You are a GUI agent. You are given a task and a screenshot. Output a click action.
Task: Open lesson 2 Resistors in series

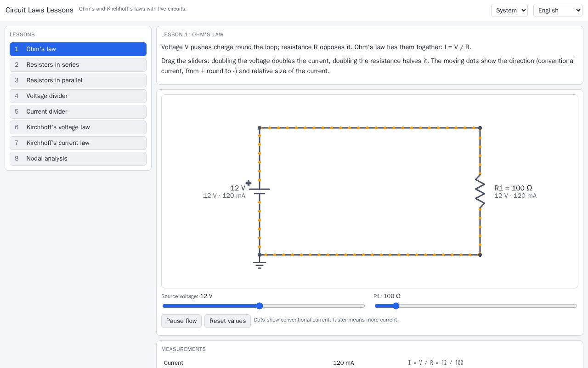pyautogui.click(x=78, y=65)
